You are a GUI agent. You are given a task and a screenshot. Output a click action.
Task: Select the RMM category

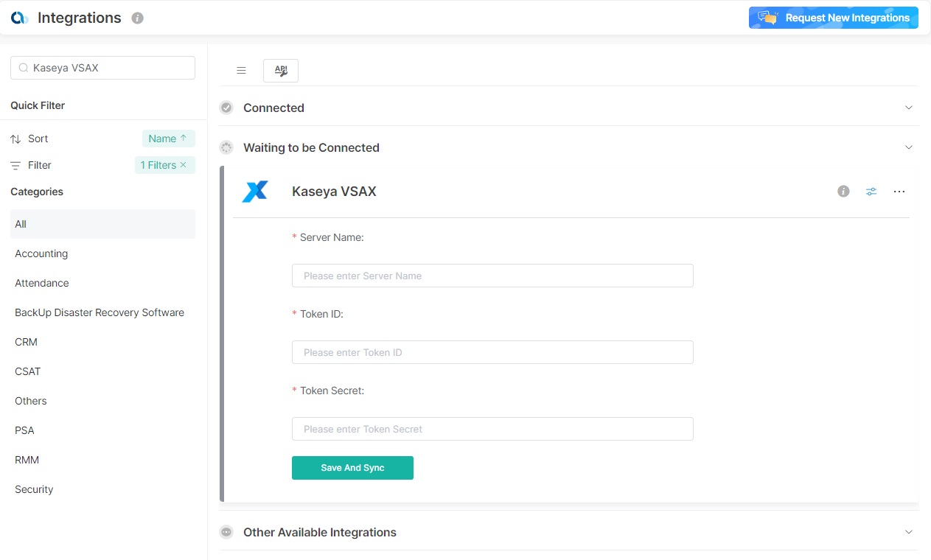[27, 460]
